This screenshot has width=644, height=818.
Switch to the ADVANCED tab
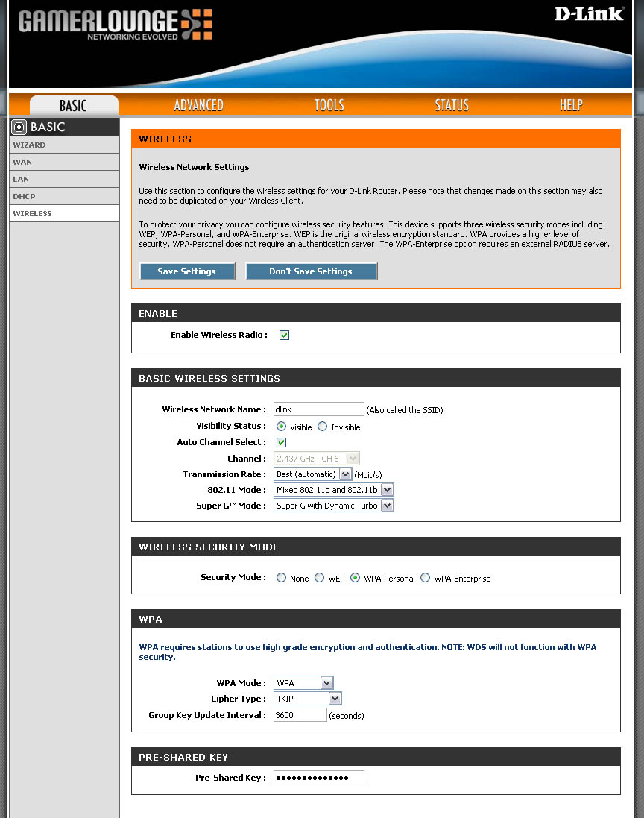click(199, 105)
